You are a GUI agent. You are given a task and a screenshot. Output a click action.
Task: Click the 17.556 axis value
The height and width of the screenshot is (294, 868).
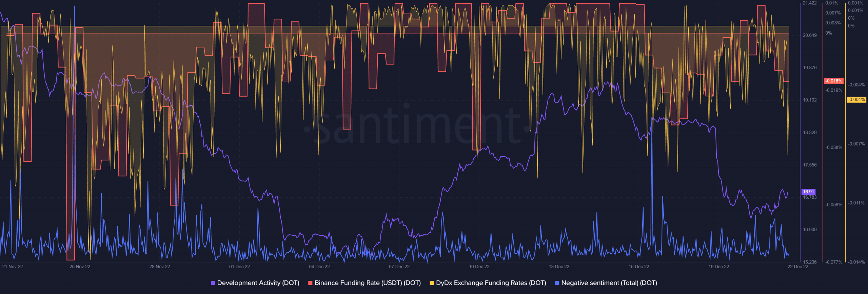[810, 165]
